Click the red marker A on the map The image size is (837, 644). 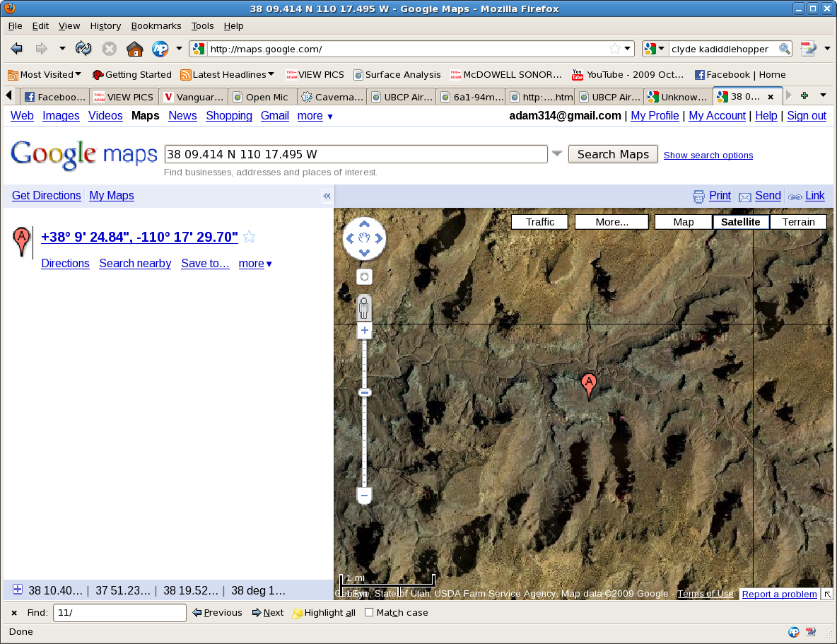click(588, 384)
